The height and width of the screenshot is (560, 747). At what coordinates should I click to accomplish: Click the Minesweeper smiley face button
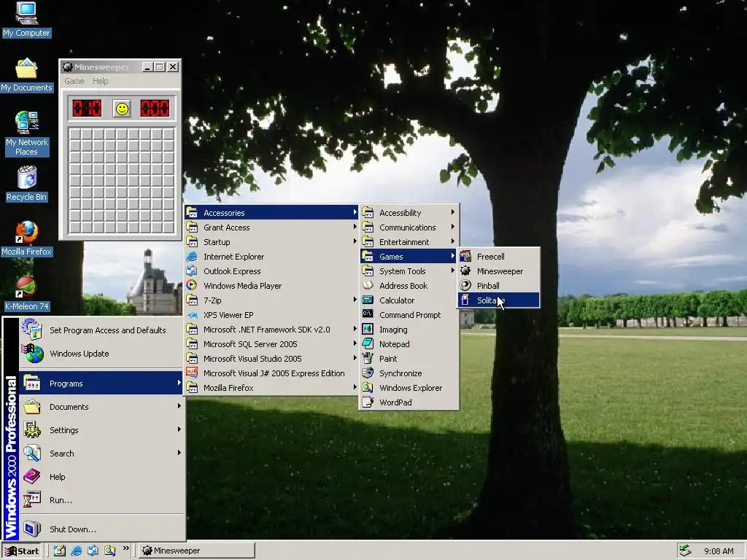pyautogui.click(x=122, y=109)
